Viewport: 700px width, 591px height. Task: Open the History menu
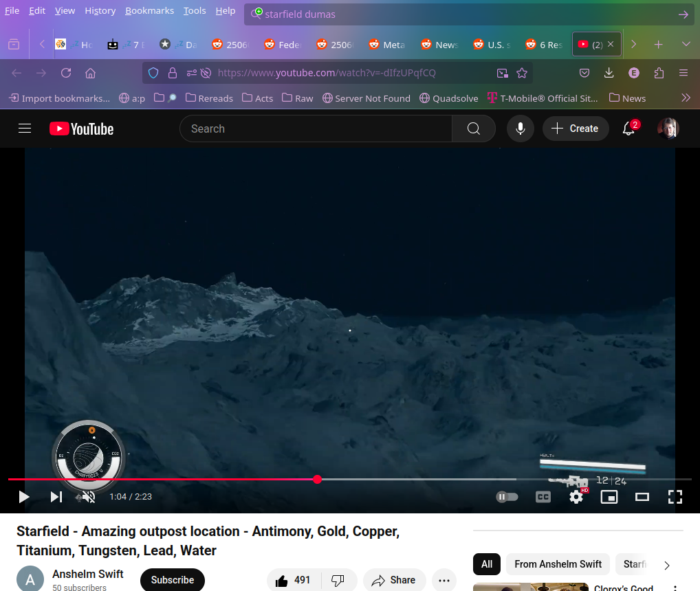click(x=100, y=10)
